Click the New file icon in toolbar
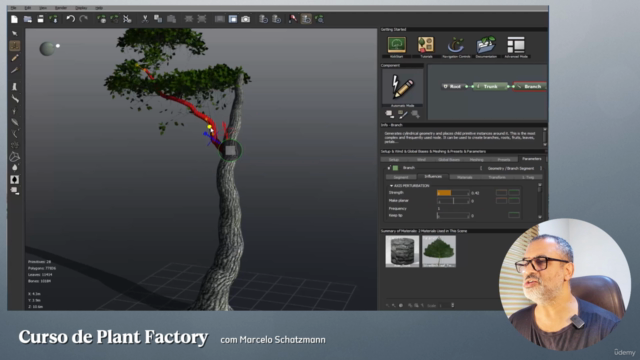This screenshot has width=640, height=360. point(14,19)
